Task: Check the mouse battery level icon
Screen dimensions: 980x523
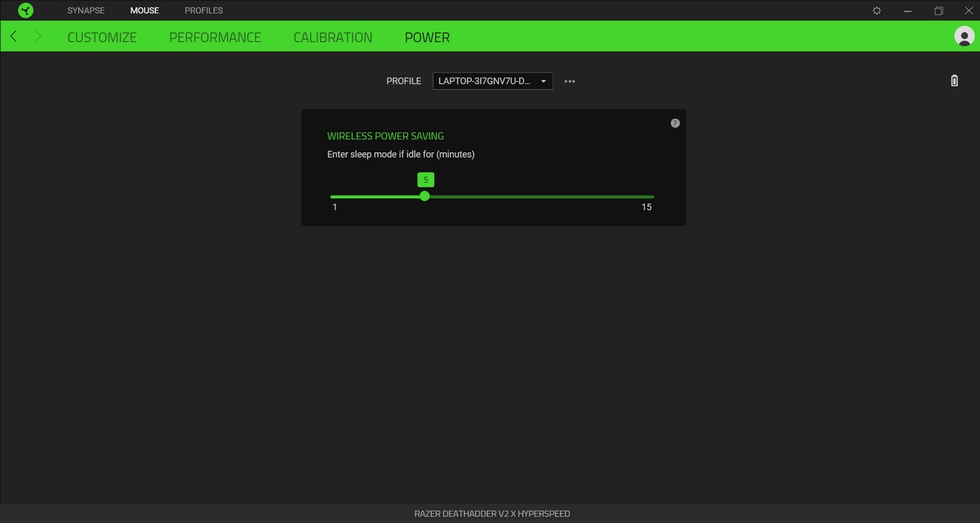Action: [x=954, y=80]
